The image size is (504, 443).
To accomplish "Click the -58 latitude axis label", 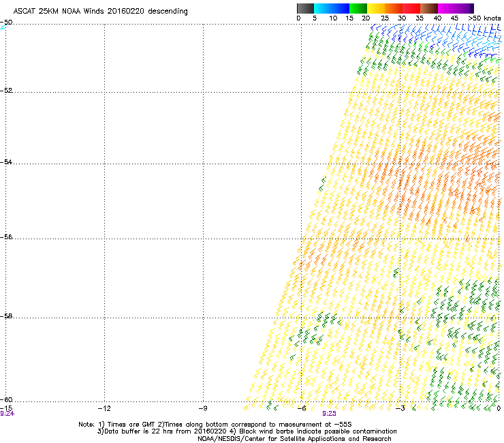I will pyautogui.click(x=6, y=316).
